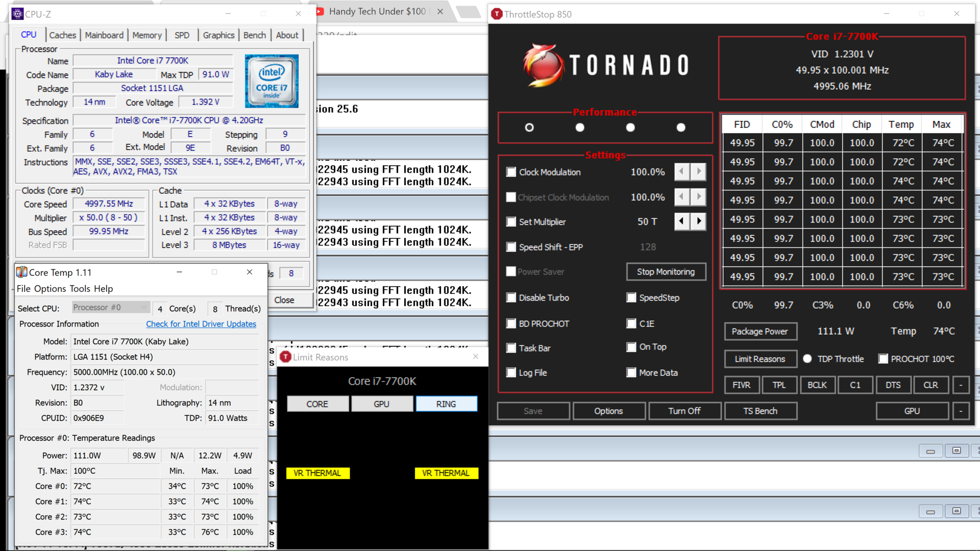Click the Set Multiplier increase arrow
980x551 pixels.
tap(699, 221)
